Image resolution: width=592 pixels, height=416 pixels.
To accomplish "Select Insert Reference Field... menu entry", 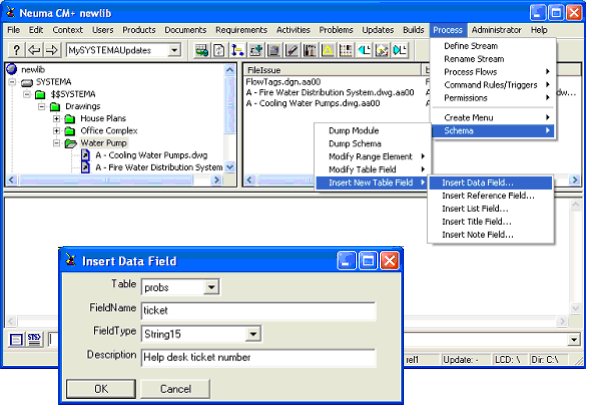I will pyautogui.click(x=490, y=196).
